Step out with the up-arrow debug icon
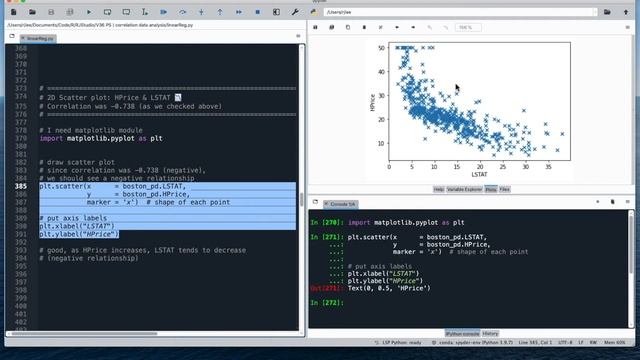This screenshot has height=360, width=640. [220, 12]
